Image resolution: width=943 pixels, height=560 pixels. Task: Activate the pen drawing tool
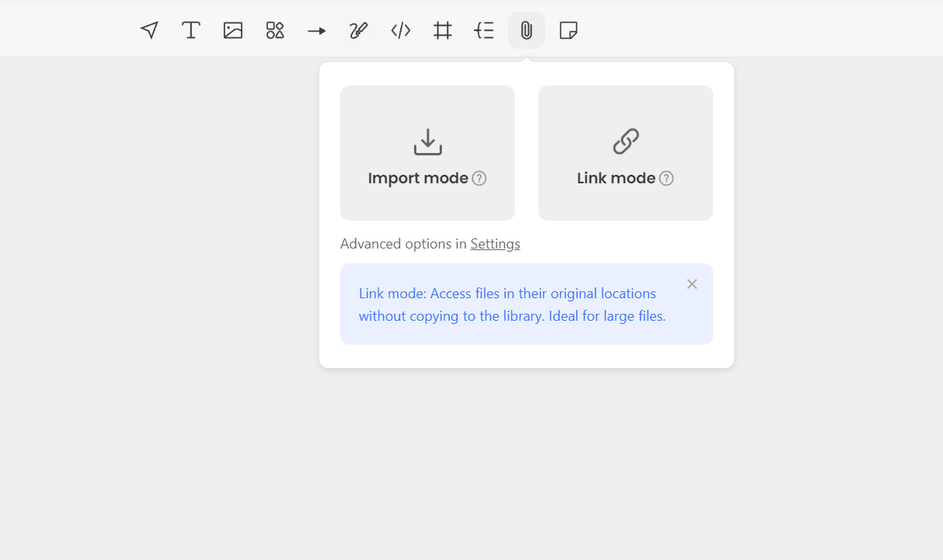(x=358, y=30)
